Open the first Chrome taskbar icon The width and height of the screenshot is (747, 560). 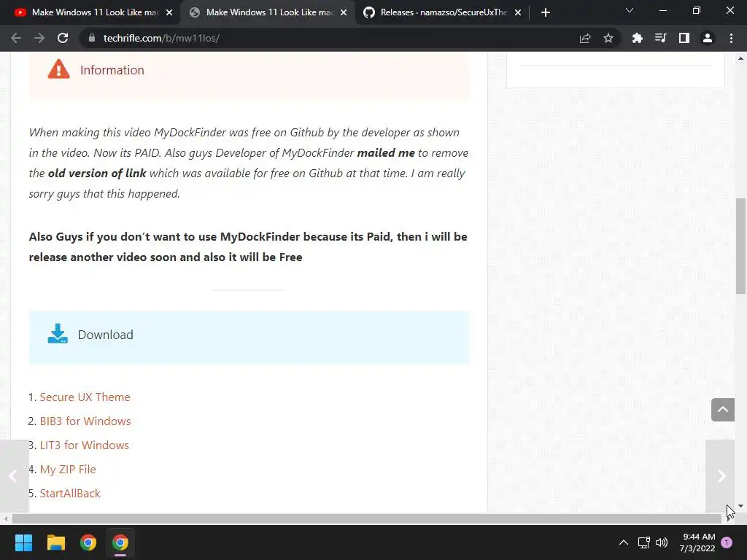click(x=88, y=542)
